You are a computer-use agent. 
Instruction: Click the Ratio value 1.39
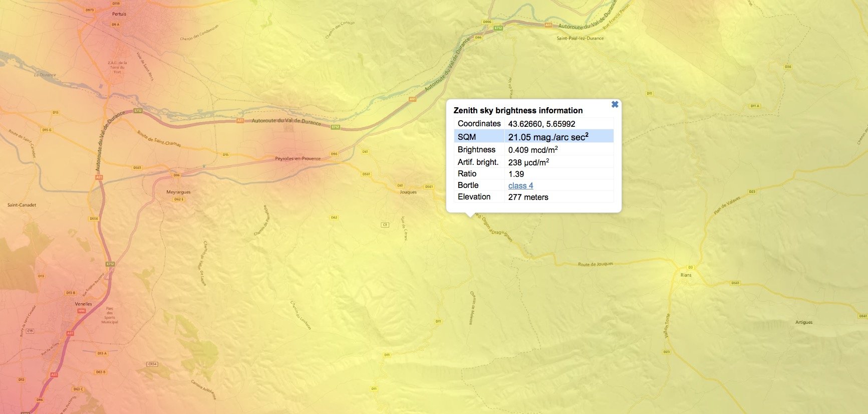[516, 174]
